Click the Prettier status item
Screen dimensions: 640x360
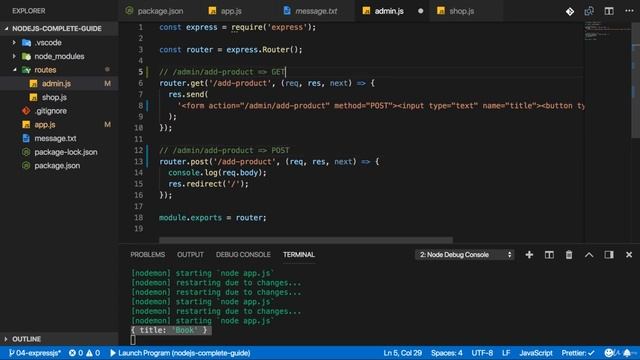[x=578, y=353]
